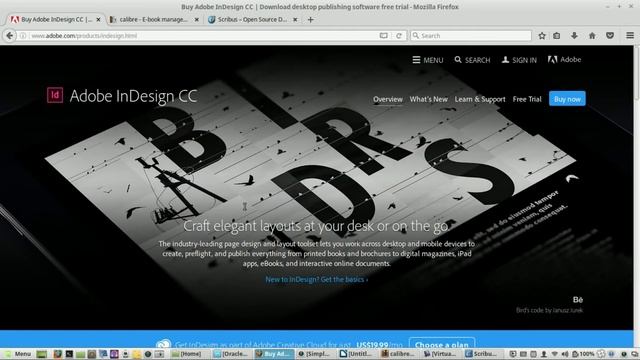Click the reload page icon in address bar
Image resolution: width=640 pixels, height=360 pixels.
[399, 36]
